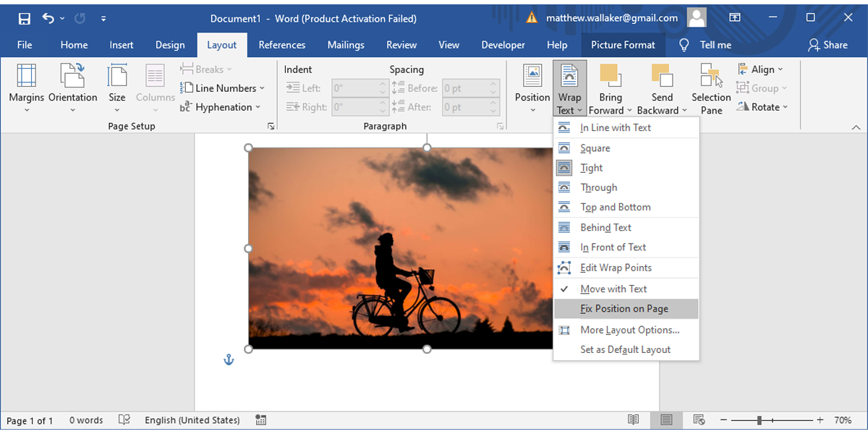This screenshot has width=868, height=434.
Task: Click the Undo arrow icon
Action: pyautogui.click(x=48, y=18)
